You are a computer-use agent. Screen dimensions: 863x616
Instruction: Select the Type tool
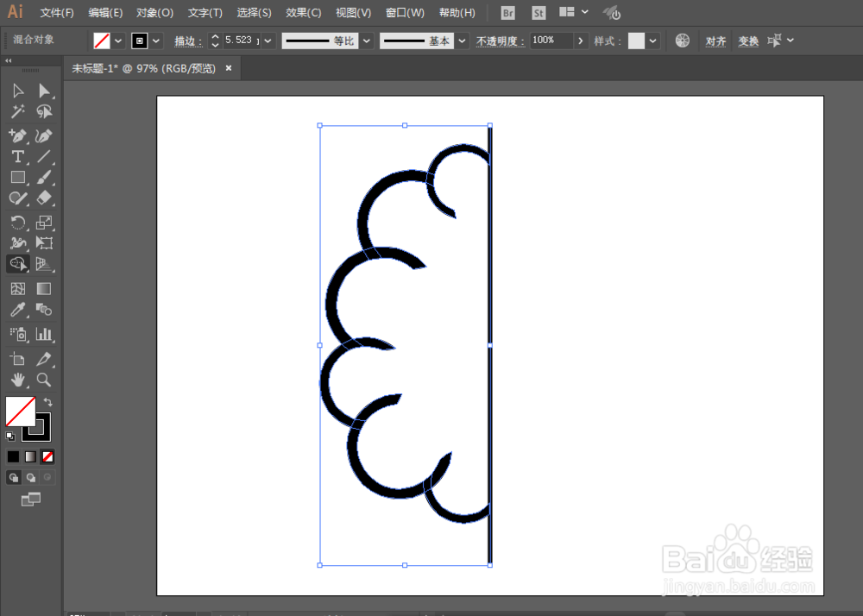pos(17,156)
